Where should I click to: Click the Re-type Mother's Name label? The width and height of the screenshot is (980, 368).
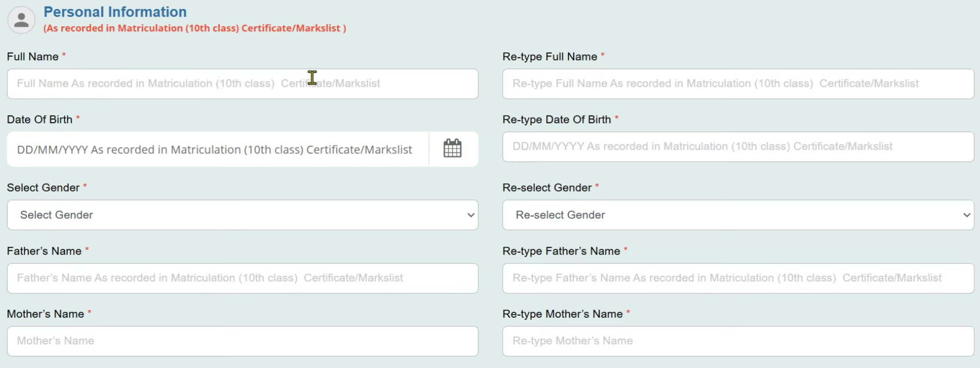point(562,314)
